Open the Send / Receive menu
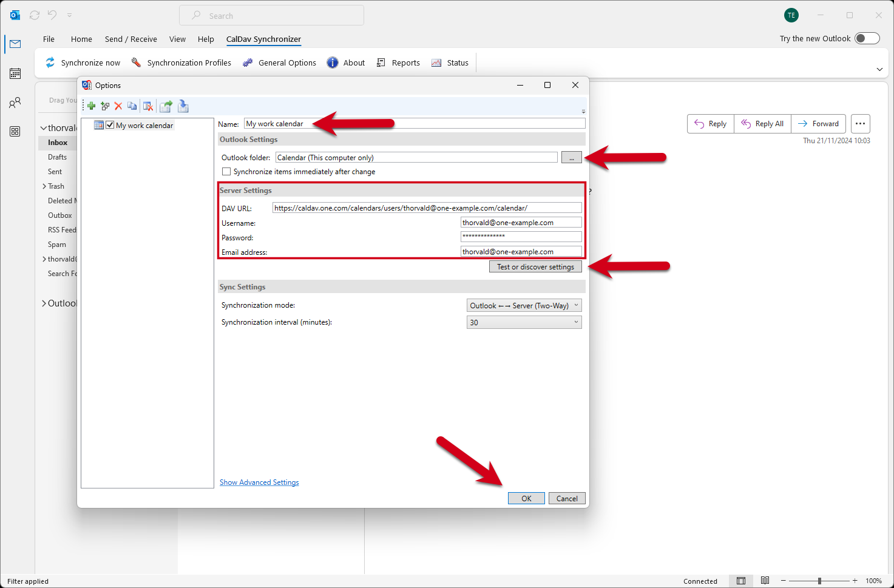 130,39
